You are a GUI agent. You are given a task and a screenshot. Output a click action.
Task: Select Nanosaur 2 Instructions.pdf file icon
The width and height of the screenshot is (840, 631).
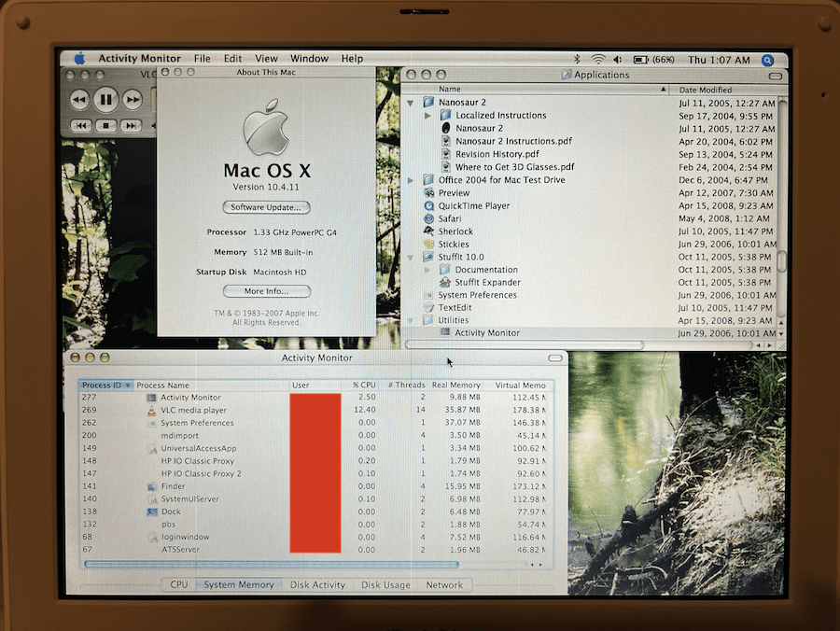[x=445, y=141]
